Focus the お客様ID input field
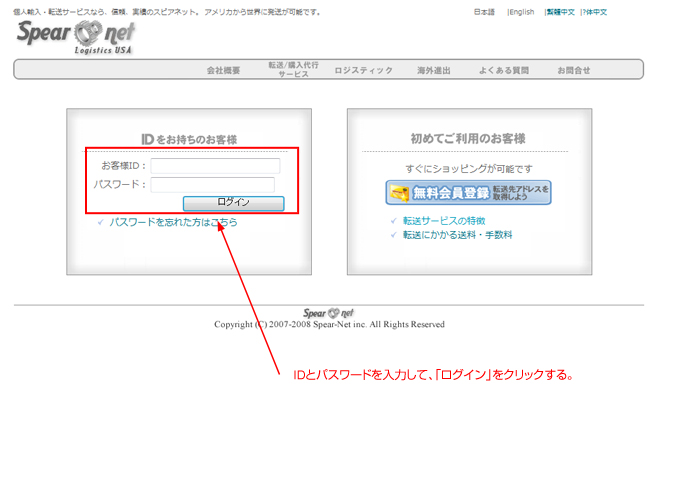The height and width of the screenshot is (498, 700). (215, 166)
